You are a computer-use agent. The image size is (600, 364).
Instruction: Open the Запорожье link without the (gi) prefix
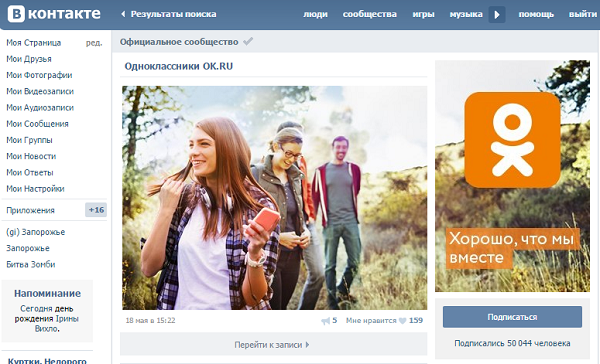[x=28, y=248]
